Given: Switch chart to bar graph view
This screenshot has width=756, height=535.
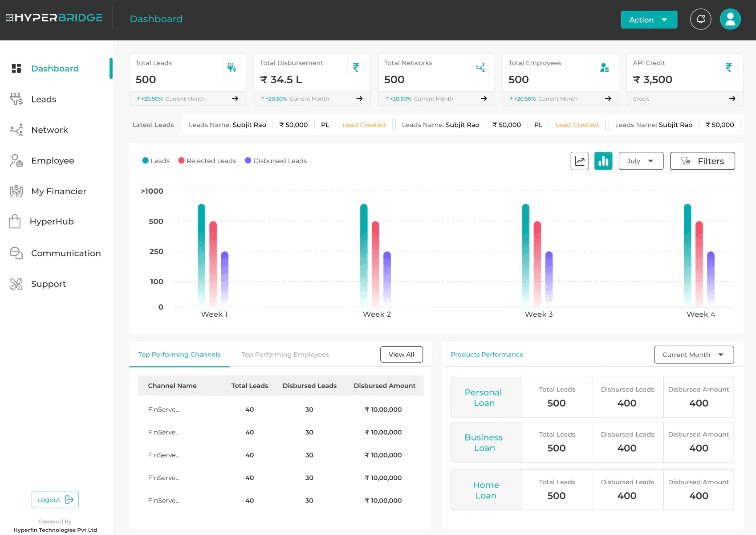Looking at the screenshot, I should point(603,161).
